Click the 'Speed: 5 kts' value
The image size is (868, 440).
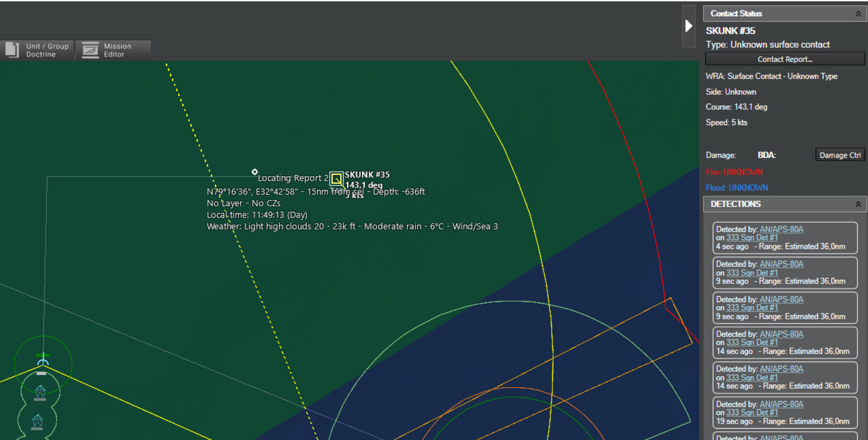tap(726, 122)
